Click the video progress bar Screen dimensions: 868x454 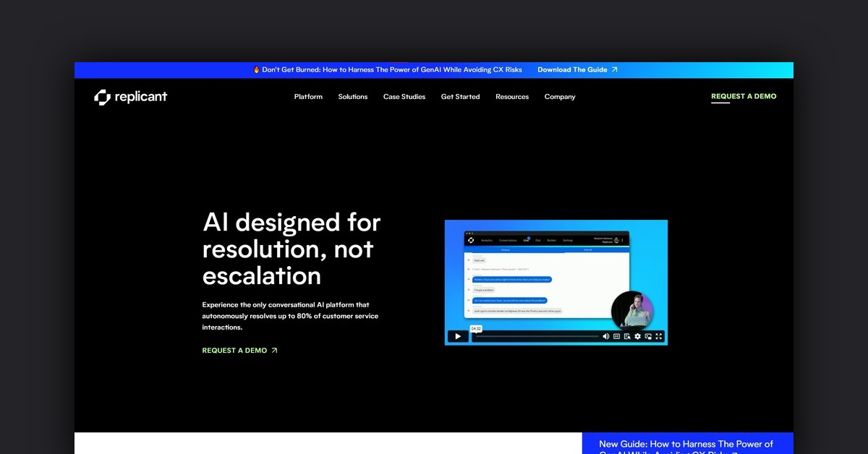pos(537,336)
